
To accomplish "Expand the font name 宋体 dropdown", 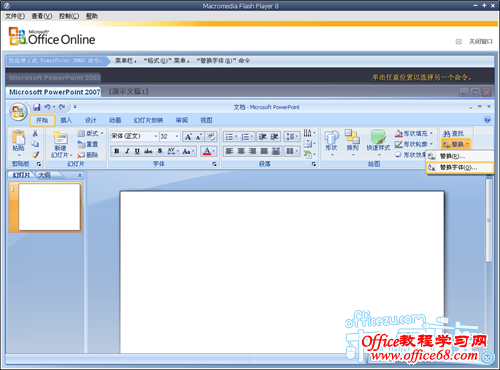I will (155, 136).
